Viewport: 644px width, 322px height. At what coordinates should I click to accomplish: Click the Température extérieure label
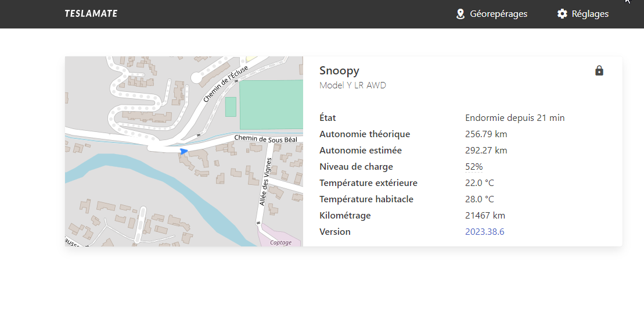[x=368, y=183]
